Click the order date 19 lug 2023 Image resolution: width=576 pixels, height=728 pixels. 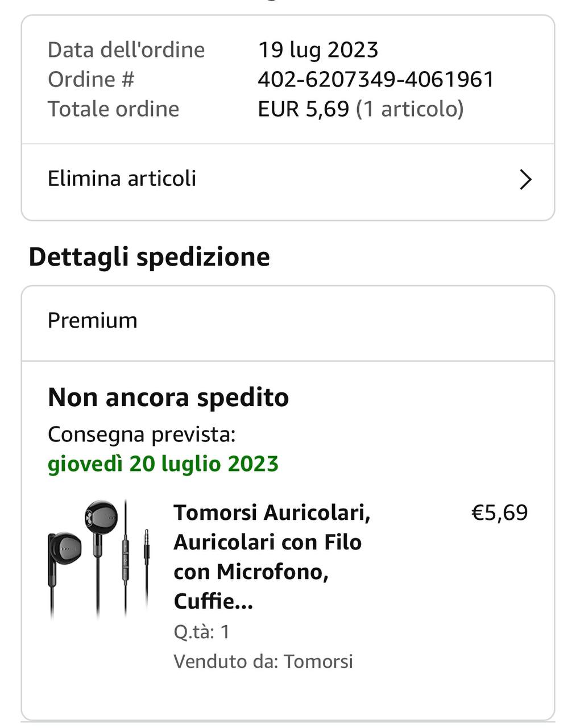318,50
